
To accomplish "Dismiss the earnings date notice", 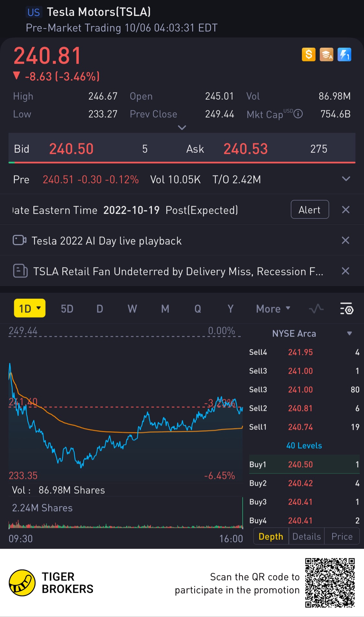I will 346,210.
